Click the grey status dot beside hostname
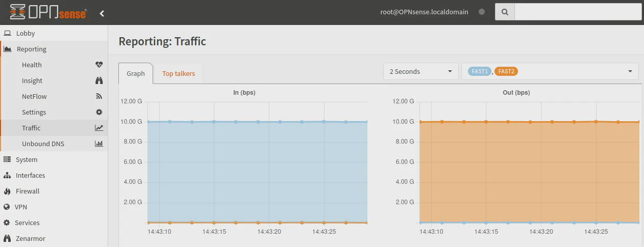644x247 pixels. tap(482, 12)
